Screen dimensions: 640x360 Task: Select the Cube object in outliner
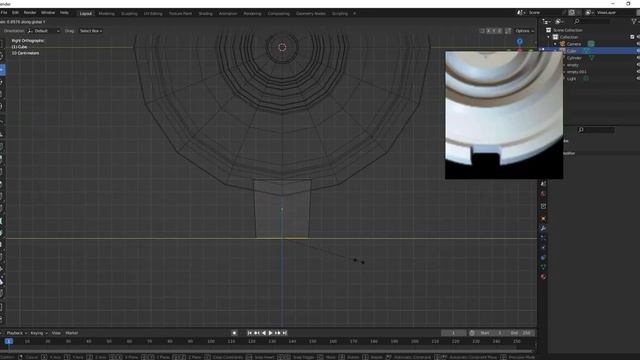(571, 51)
